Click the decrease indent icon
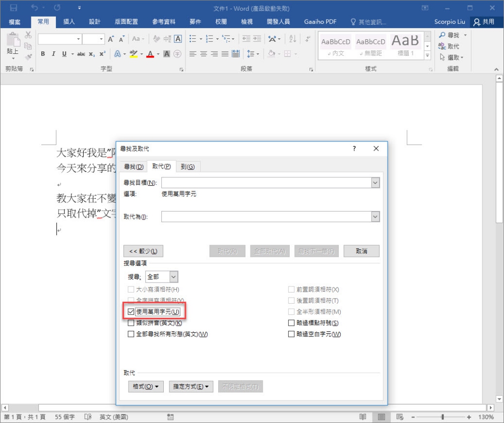Screen dimensions: 504x423 pyautogui.click(x=246, y=39)
